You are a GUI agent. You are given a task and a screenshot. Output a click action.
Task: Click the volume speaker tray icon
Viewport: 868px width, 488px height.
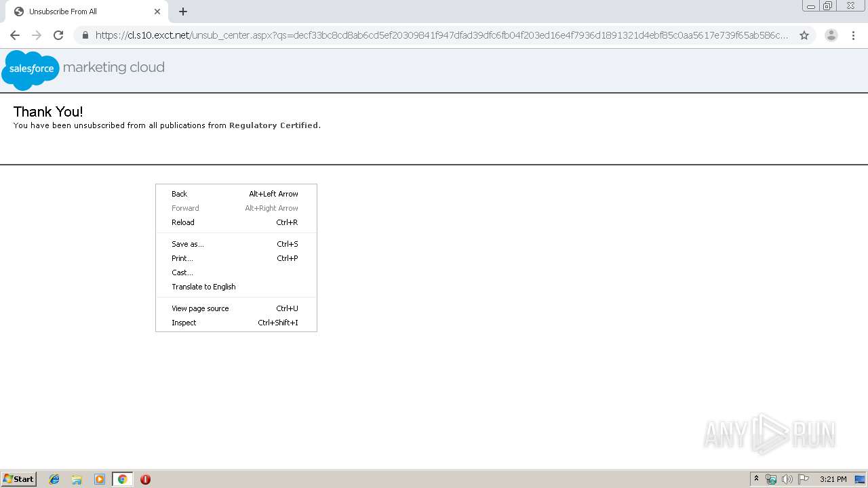point(787,479)
